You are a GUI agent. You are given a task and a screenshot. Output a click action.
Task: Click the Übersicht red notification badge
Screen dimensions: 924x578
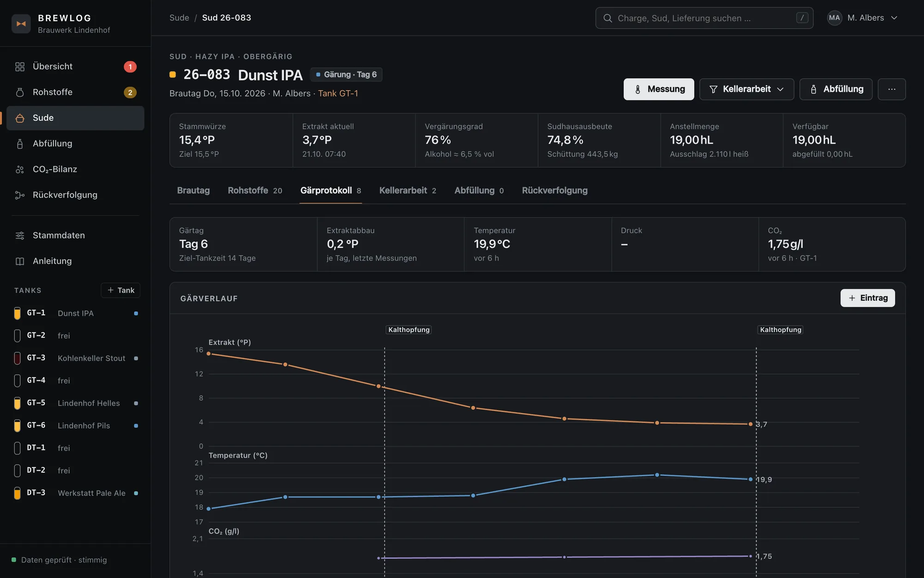(130, 67)
